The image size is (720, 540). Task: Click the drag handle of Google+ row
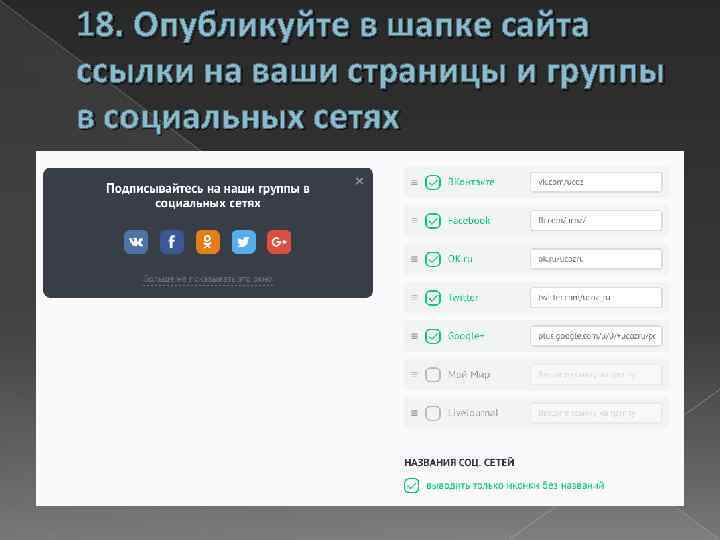point(414,337)
